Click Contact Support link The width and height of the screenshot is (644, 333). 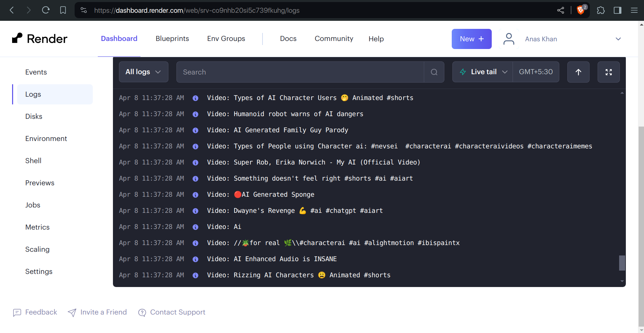pyautogui.click(x=172, y=312)
